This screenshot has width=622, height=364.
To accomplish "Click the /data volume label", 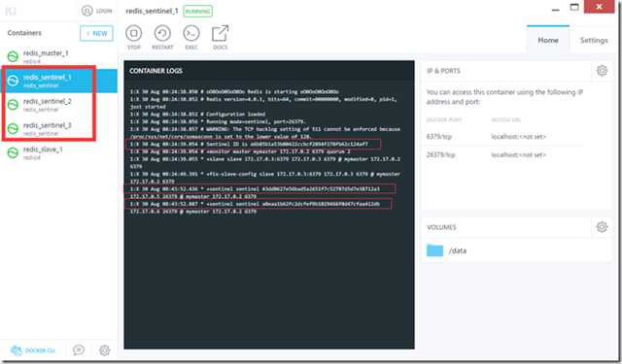I will pos(458,250).
